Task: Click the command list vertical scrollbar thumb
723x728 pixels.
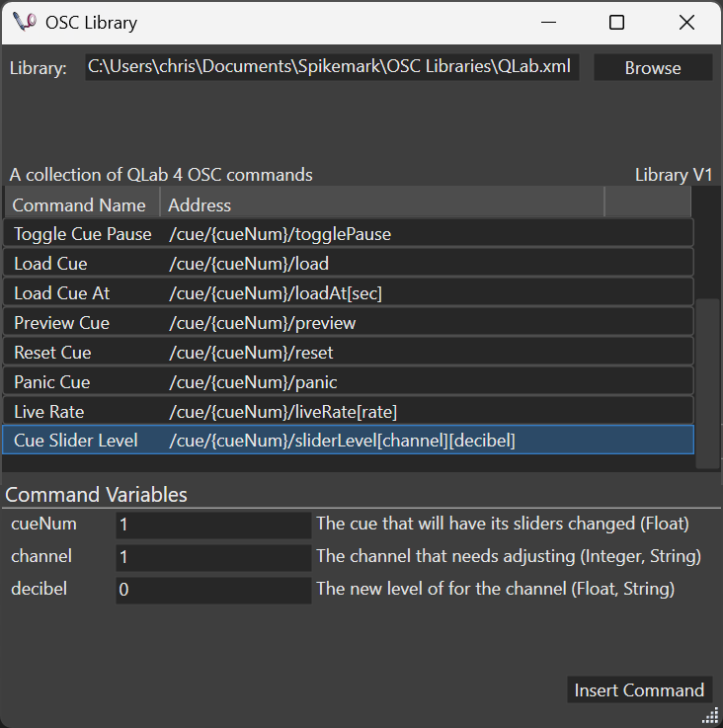Action: pos(707,383)
